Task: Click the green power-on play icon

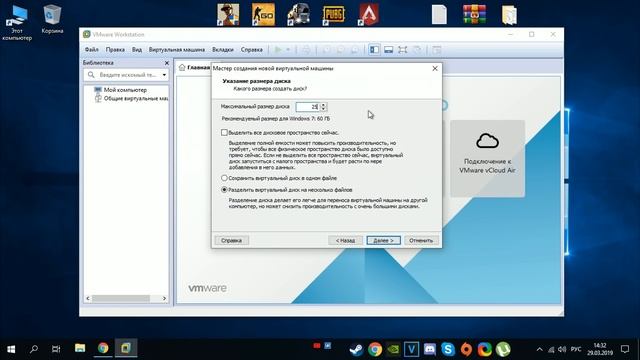Action: (x=278, y=49)
